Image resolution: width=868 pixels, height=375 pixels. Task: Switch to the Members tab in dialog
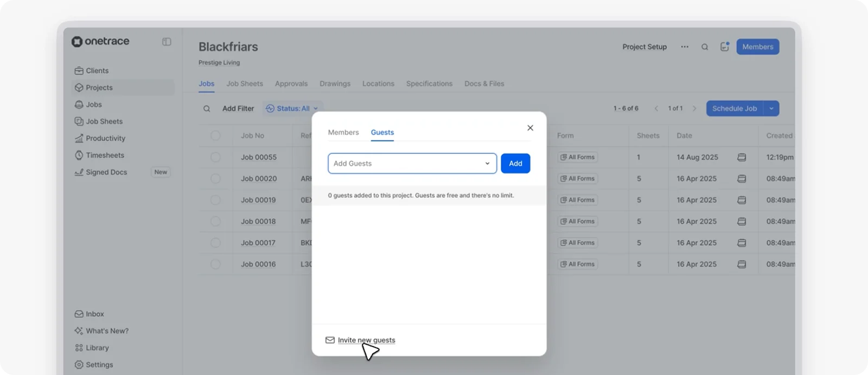(343, 132)
